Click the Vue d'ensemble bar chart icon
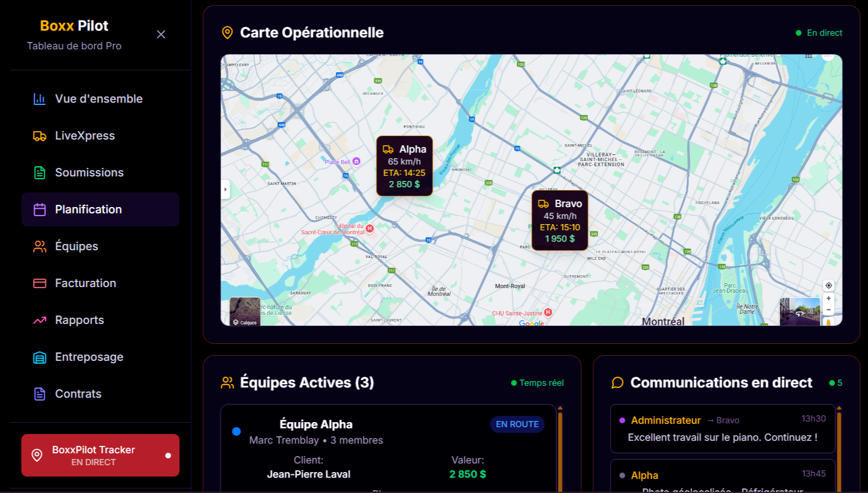The height and width of the screenshot is (493, 868). (40, 99)
